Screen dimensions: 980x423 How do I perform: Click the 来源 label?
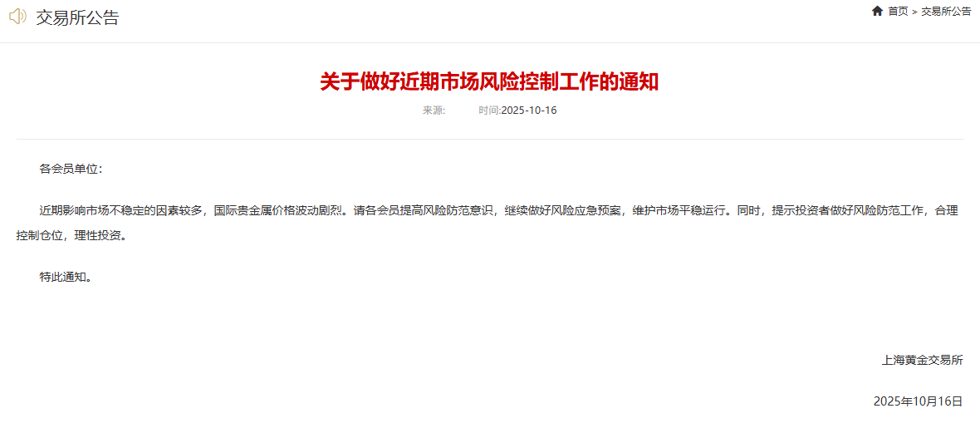pos(434,111)
